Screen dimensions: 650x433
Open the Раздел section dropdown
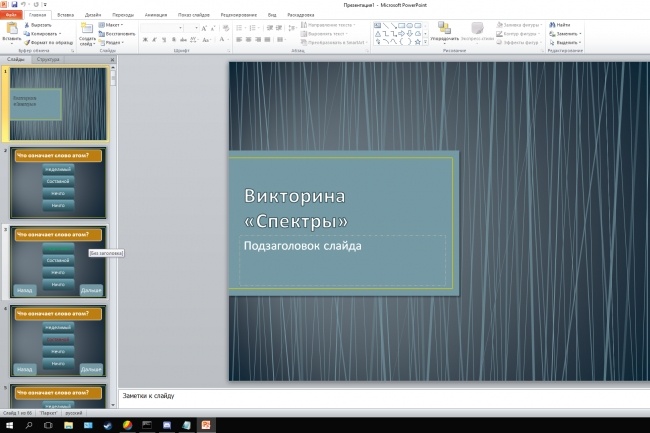coord(111,42)
